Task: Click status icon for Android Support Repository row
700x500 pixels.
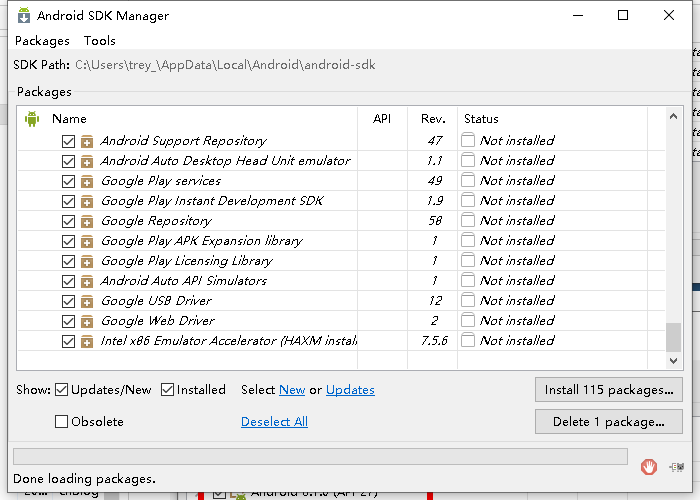Action: (x=467, y=140)
